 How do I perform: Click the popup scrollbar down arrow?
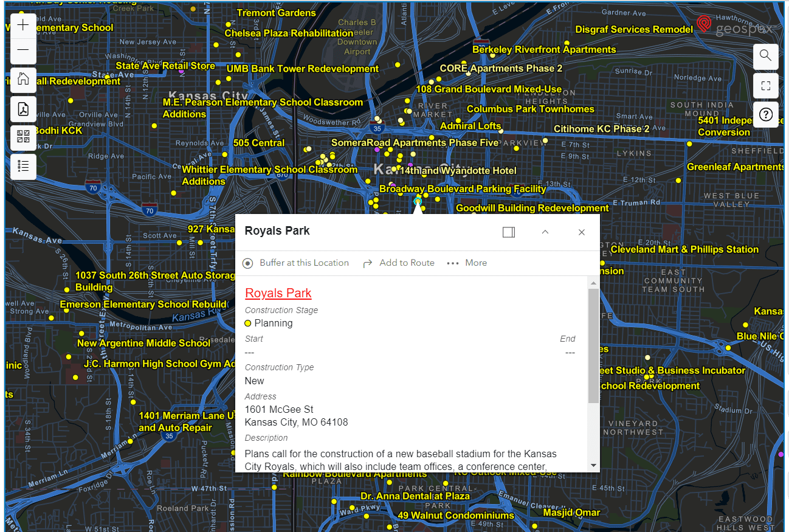[x=593, y=465]
